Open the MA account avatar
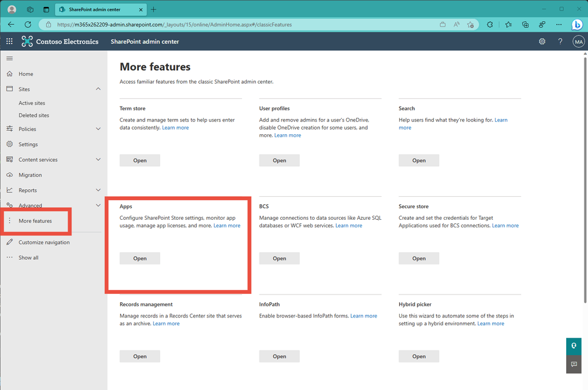This screenshot has height=390, width=588. point(578,42)
